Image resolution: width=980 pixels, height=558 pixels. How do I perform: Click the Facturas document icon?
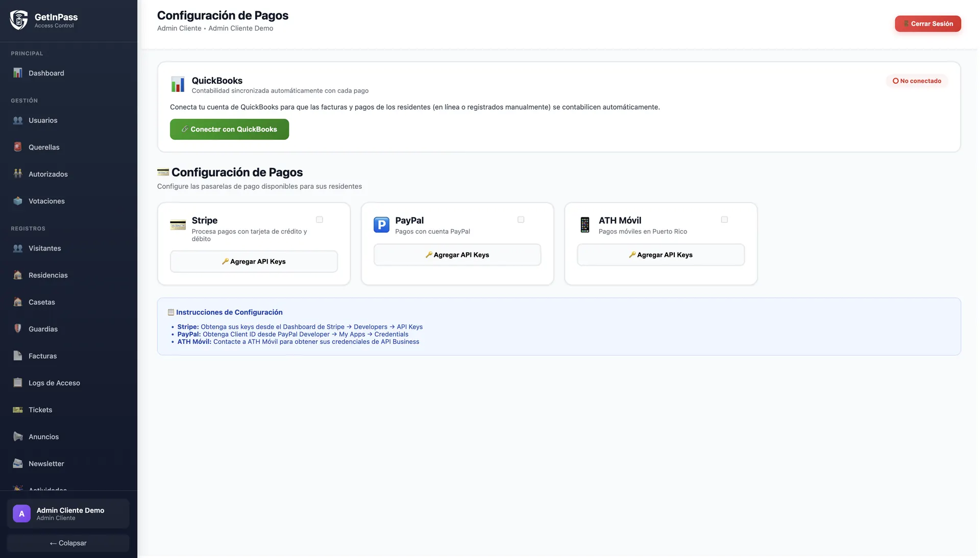(18, 356)
